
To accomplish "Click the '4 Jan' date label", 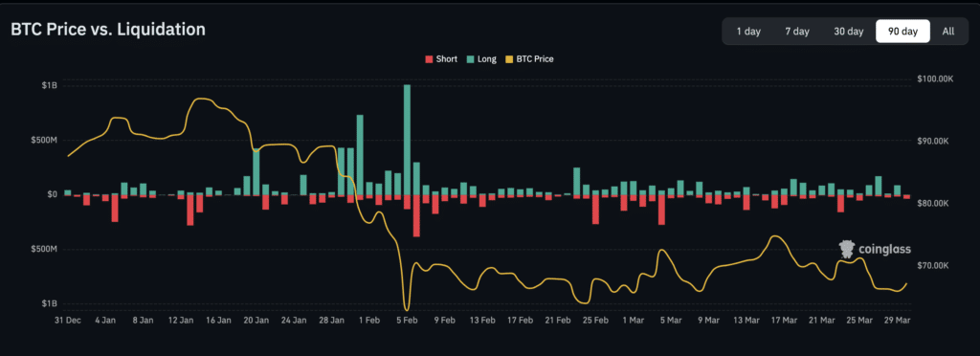I will pos(105,320).
